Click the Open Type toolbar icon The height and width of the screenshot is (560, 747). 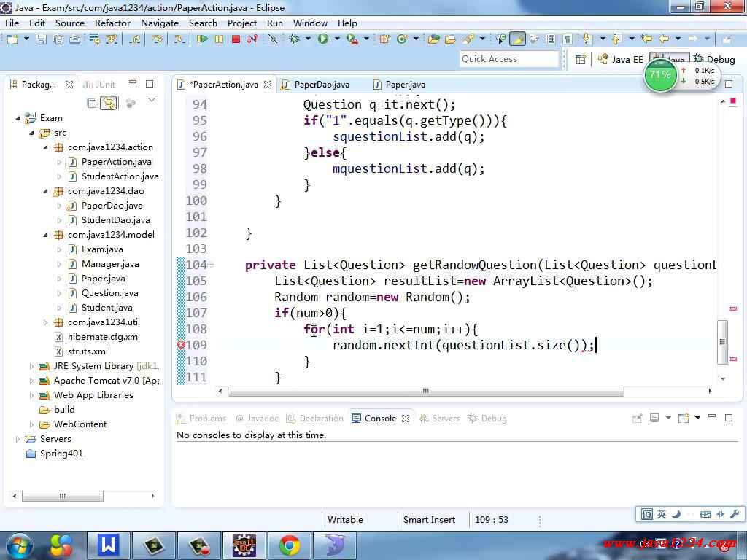click(x=433, y=39)
